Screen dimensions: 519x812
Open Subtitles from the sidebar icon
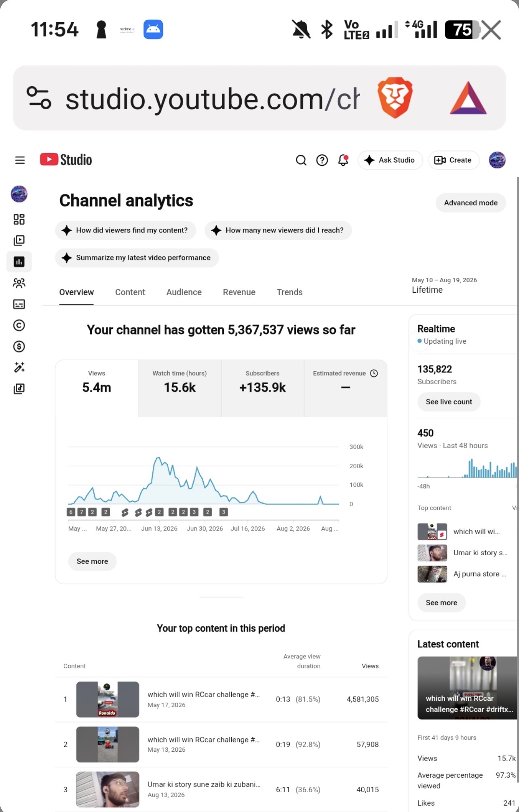[x=19, y=304]
